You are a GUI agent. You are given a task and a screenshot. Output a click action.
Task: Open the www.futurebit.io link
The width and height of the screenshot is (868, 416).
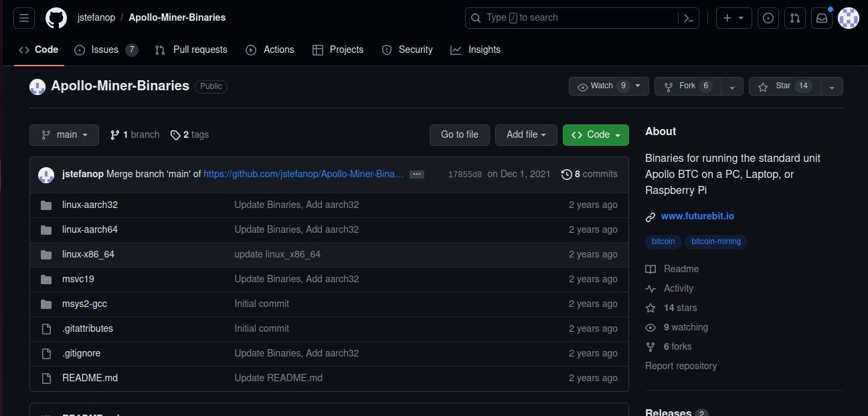click(697, 217)
